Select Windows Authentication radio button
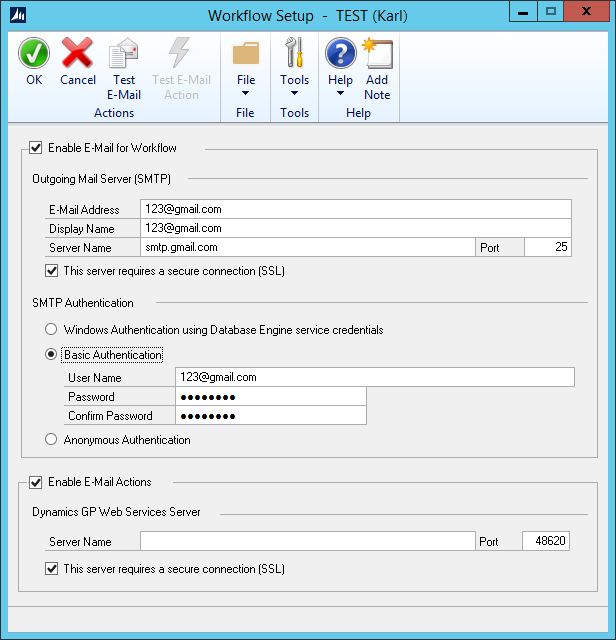Viewport: 616px width, 640px height. pos(51,329)
